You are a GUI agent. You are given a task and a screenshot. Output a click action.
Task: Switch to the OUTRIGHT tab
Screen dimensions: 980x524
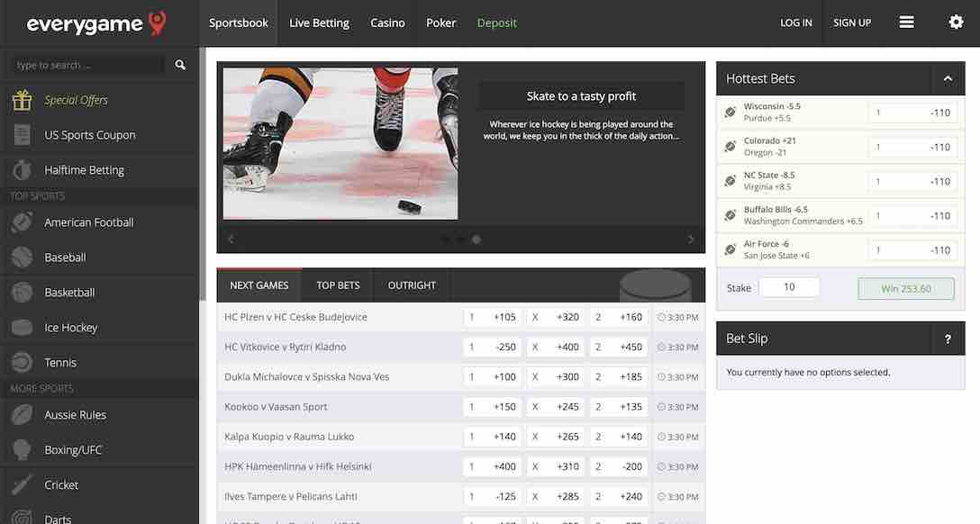coord(412,285)
